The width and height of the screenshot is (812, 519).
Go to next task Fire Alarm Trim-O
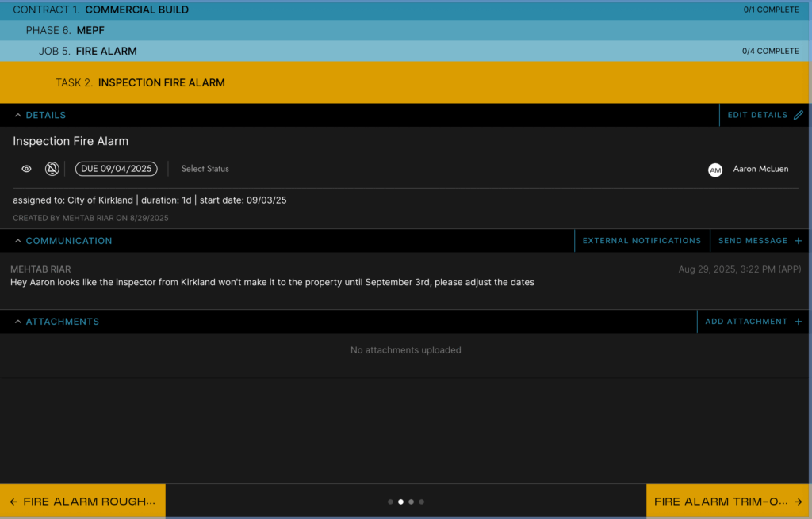(x=729, y=502)
